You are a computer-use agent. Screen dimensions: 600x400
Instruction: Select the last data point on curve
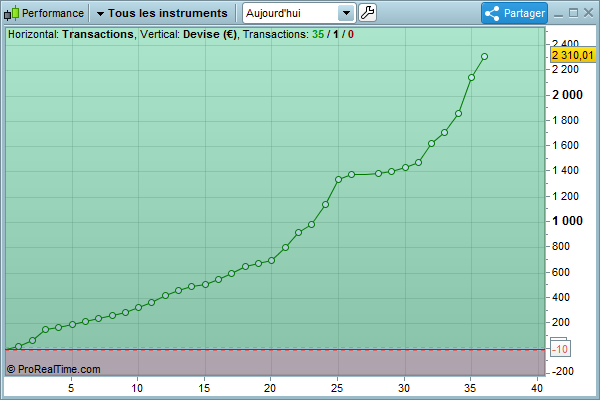(x=484, y=57)
